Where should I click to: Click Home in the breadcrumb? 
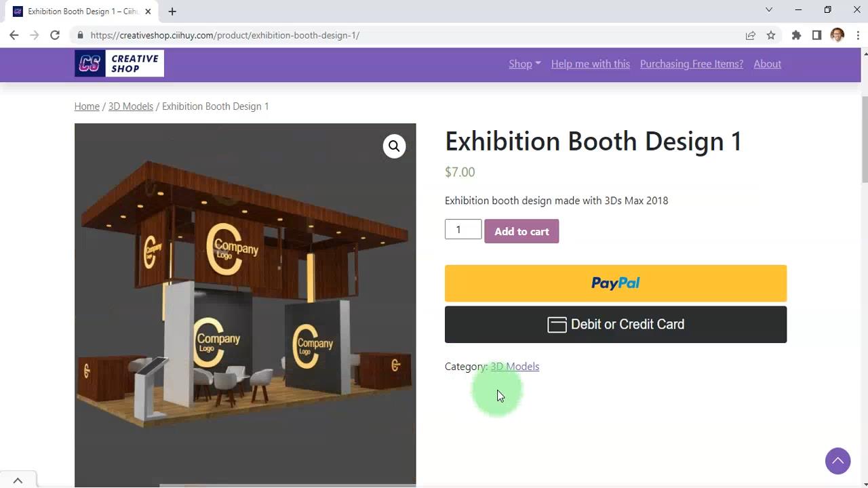87,106
